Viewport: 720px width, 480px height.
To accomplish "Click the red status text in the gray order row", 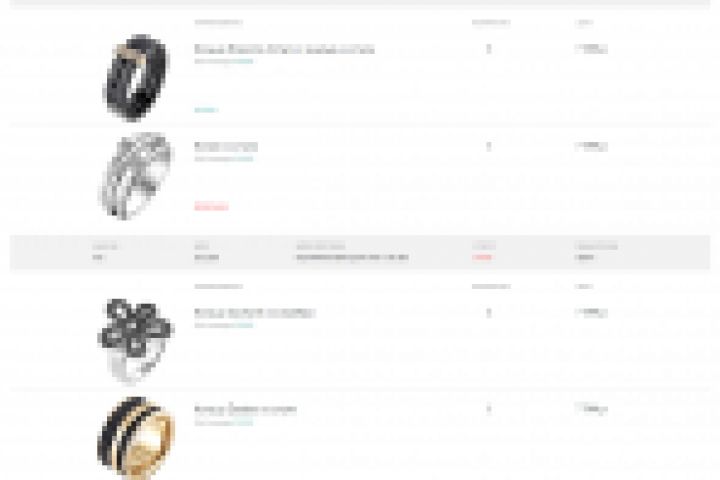I will (482, 257).
